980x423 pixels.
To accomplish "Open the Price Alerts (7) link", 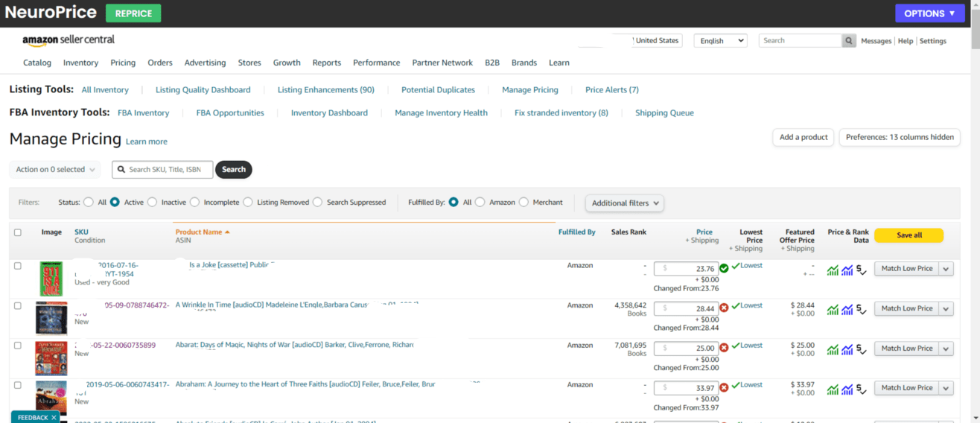I will (611, 90).
